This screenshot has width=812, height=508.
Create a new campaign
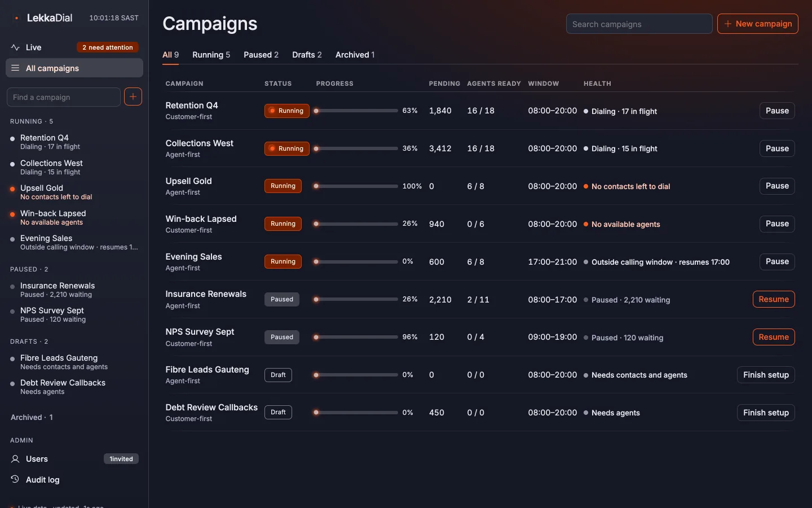point(758,24)
